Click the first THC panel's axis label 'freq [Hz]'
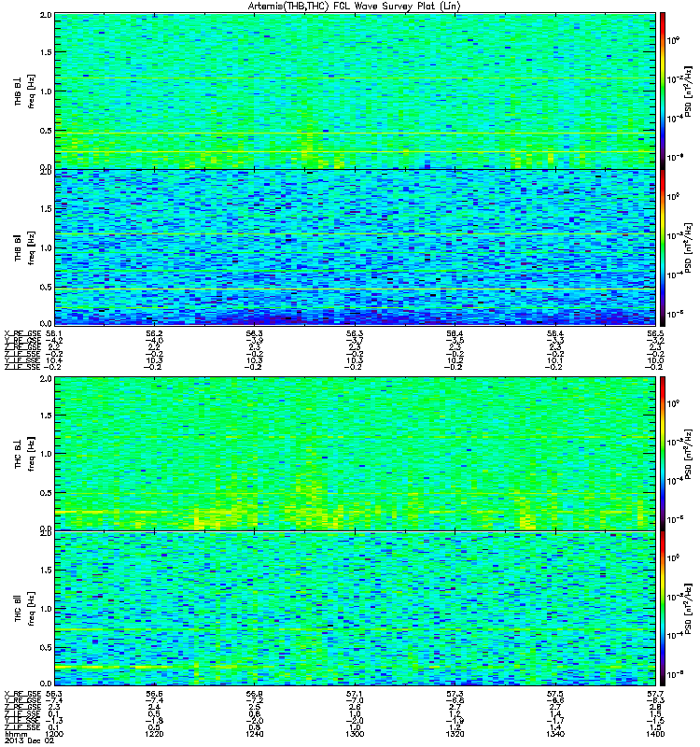 [31, 454]
